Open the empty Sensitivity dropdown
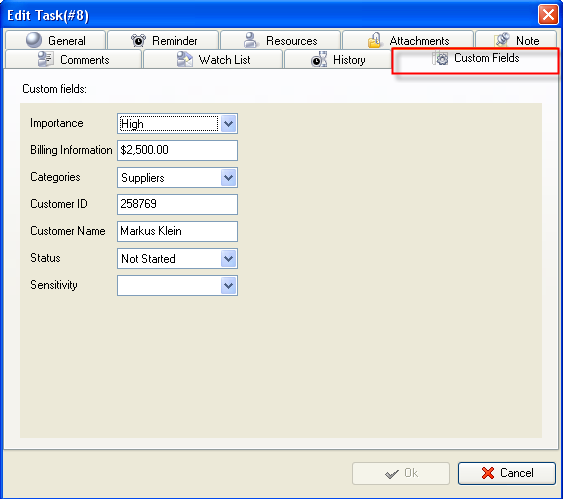This screenshot has height=499, width=563. (x=177, y=286)
